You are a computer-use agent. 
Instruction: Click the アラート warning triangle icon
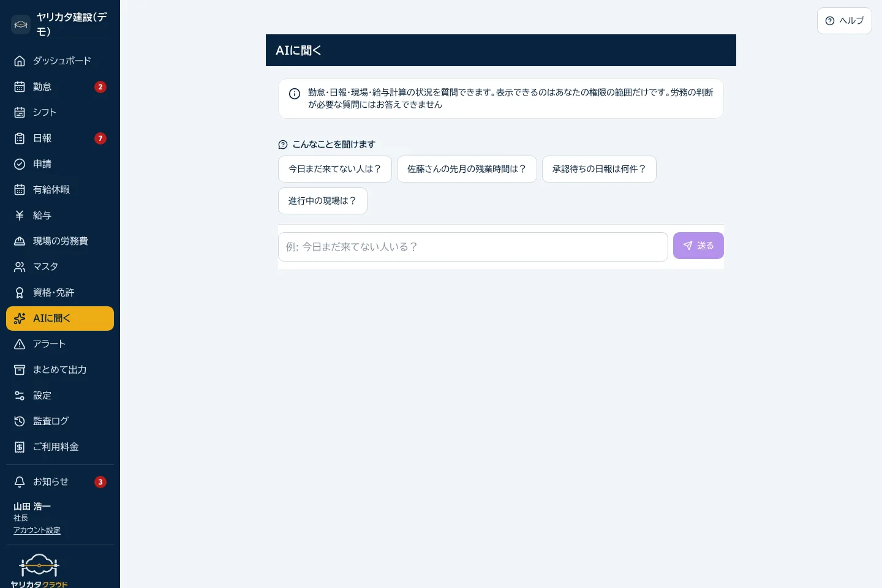(x=20, y=344)
